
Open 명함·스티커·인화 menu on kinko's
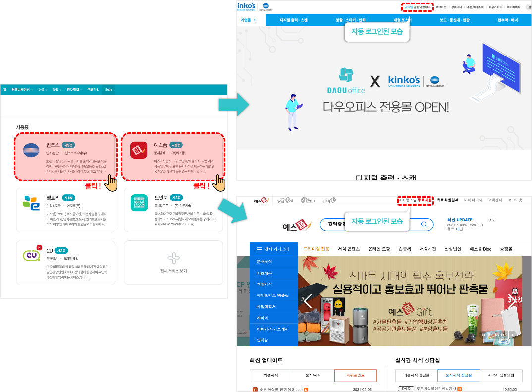[351, 20]
